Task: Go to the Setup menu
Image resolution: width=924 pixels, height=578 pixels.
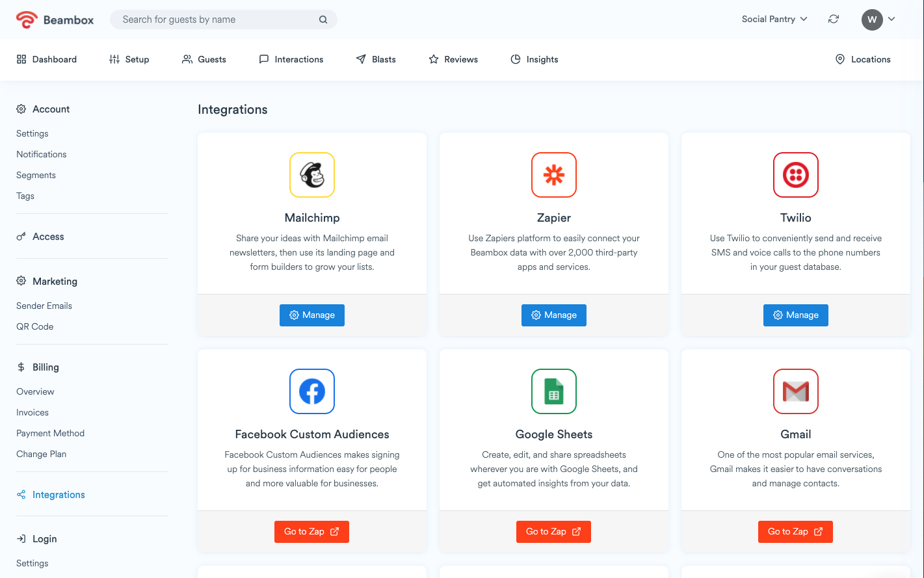Action: 129,59
